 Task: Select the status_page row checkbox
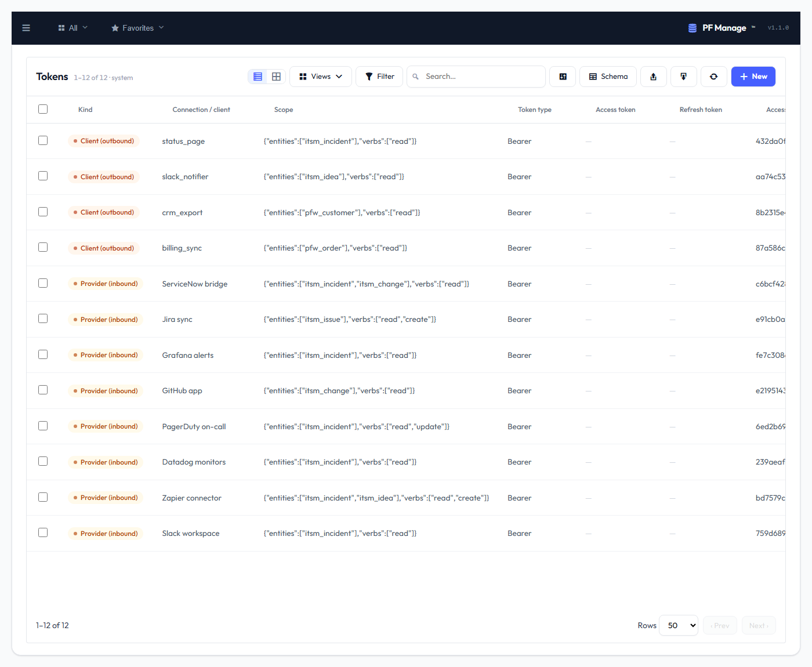(x=43, y=140)
